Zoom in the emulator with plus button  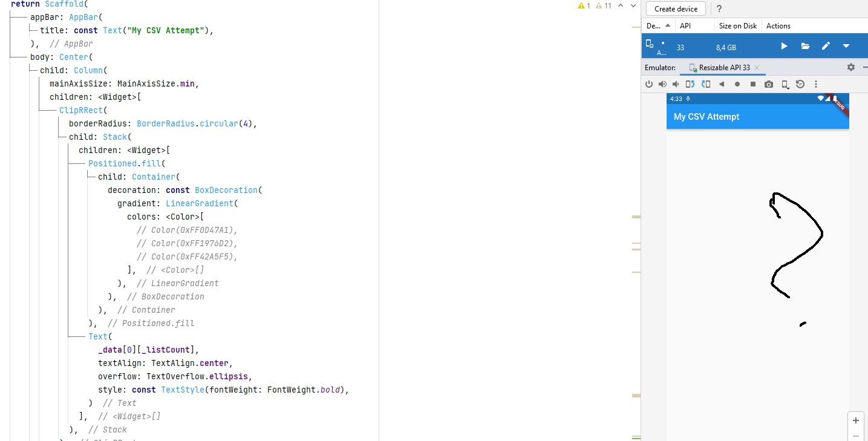pyautogui.click(x=856, y=420)
